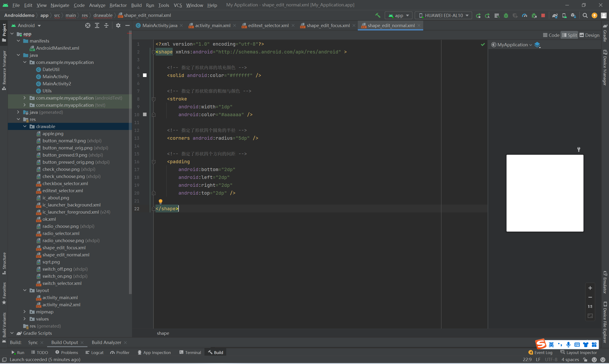Click Select Opened File target icon
The height and width of the screenshot is (364, 609).
point(88,25)
